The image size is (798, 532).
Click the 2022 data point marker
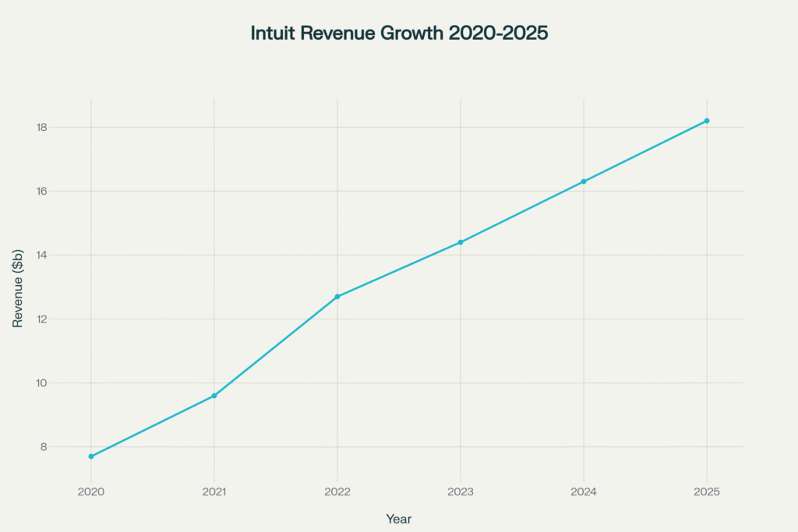point(337,297)
